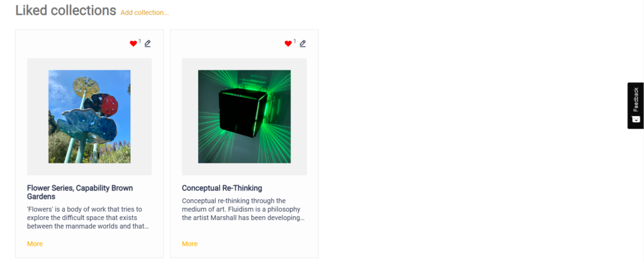Expand More under Conceptual Re-Thinking description

[190, 244]
